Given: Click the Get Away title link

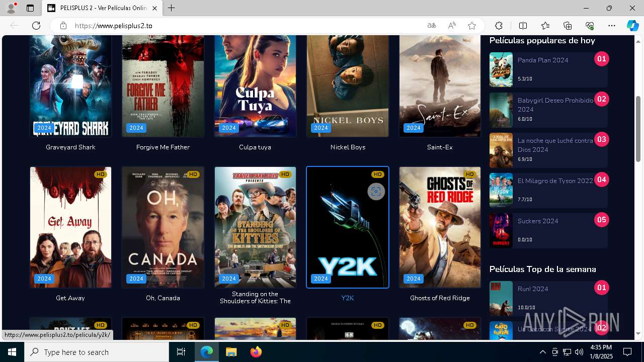Looking at the screenshot, I should (x=70, y=298).
